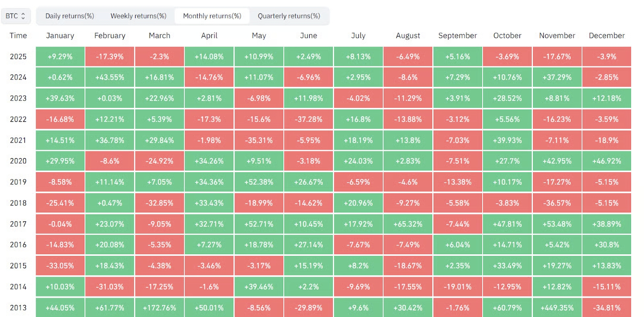Click the July column header
Viewport: 644px width, 317px height.
coord(358,35)
